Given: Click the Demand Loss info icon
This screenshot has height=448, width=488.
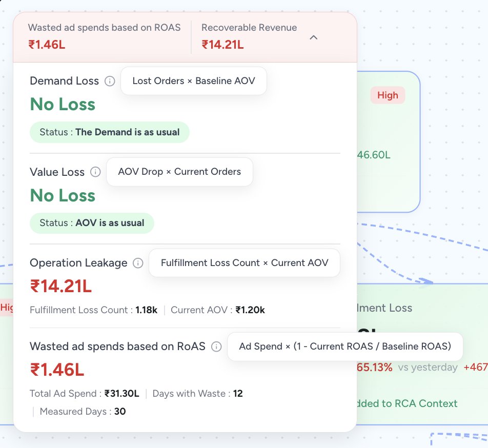Looking at the screenshot, I should click(110, 81).
